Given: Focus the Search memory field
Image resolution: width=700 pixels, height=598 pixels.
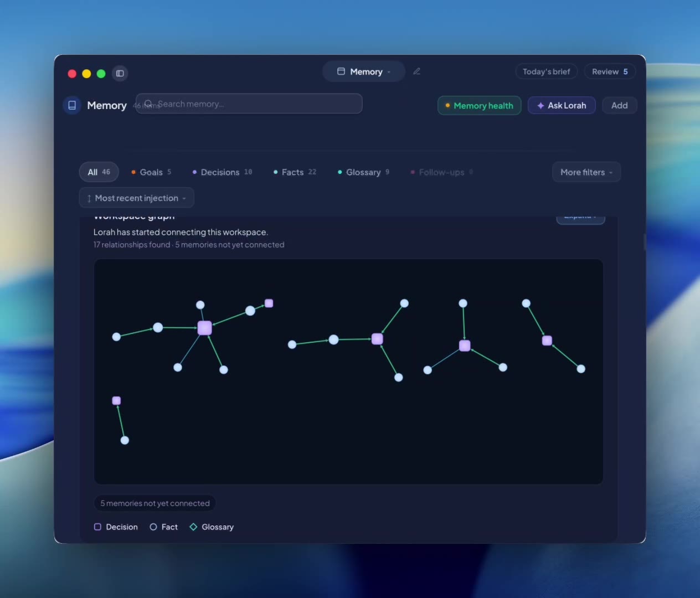Looking at the screenshot, I should (249, 104).
